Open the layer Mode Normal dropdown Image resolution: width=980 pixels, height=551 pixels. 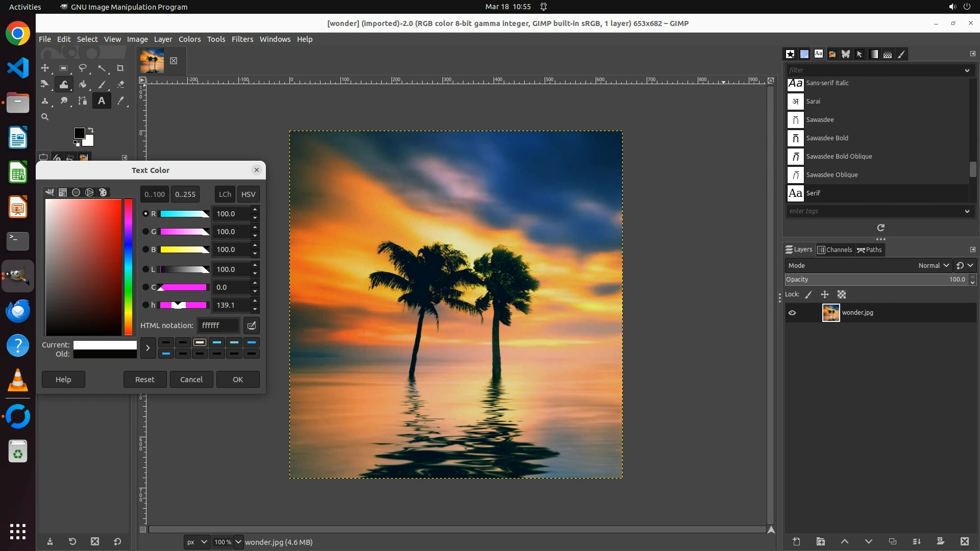pyautogui.click(x=933, y=265)
